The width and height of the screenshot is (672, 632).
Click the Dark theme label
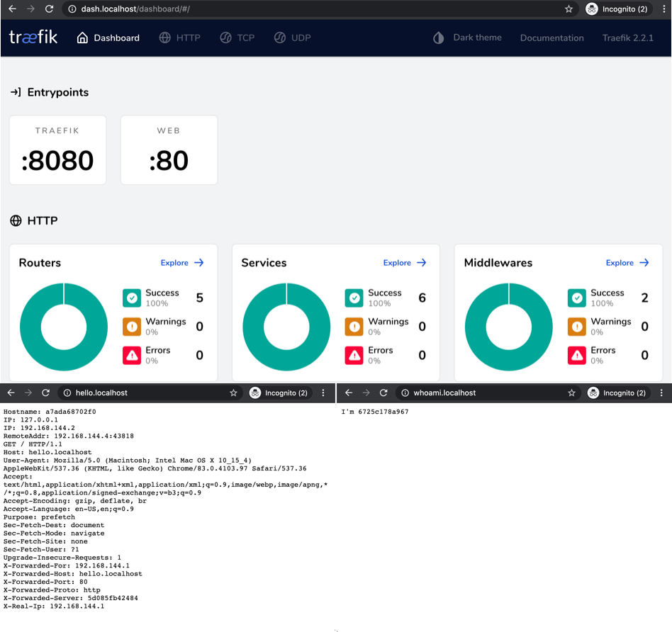[x=478, y=38]
